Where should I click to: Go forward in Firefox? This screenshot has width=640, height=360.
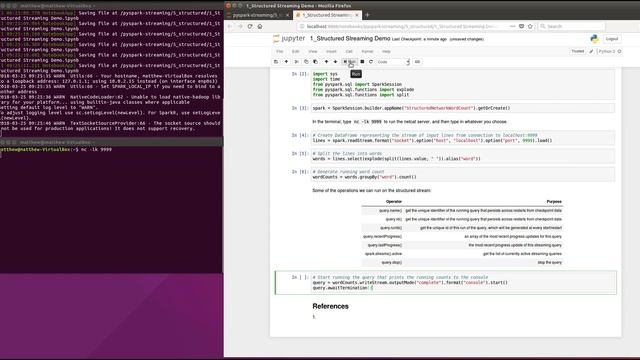240,26
